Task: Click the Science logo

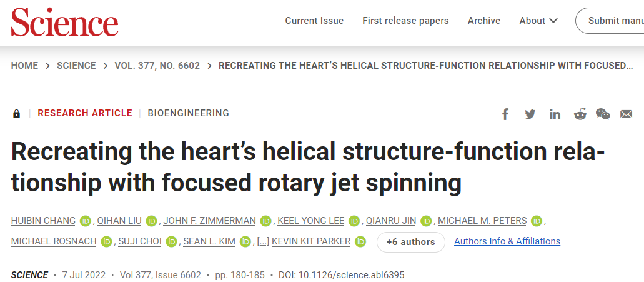Action: coord(64,21)
